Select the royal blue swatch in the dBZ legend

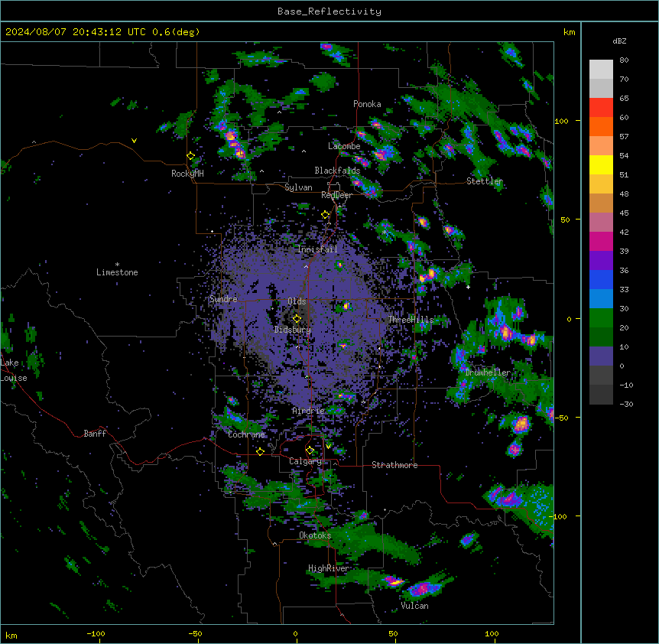click(601, 279)
